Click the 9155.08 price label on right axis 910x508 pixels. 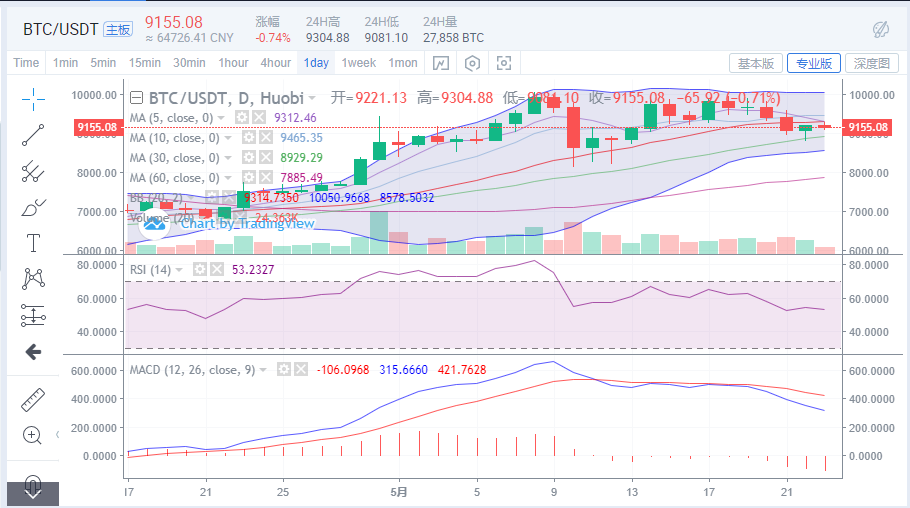point(868,127)
